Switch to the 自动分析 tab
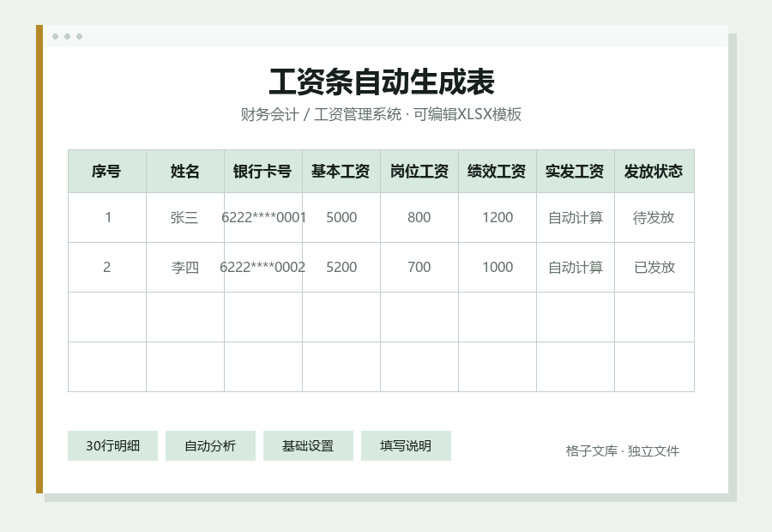772x532 pixels. [210, 446]
